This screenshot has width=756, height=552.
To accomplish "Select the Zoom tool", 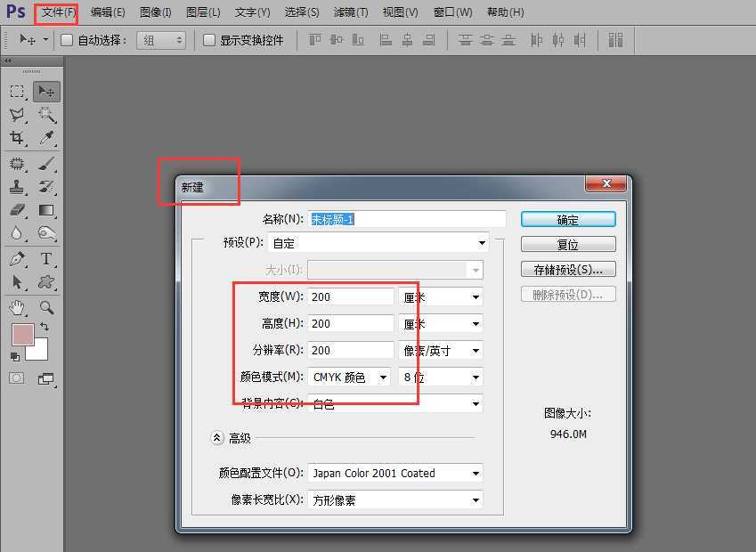I will coord(46,307).
